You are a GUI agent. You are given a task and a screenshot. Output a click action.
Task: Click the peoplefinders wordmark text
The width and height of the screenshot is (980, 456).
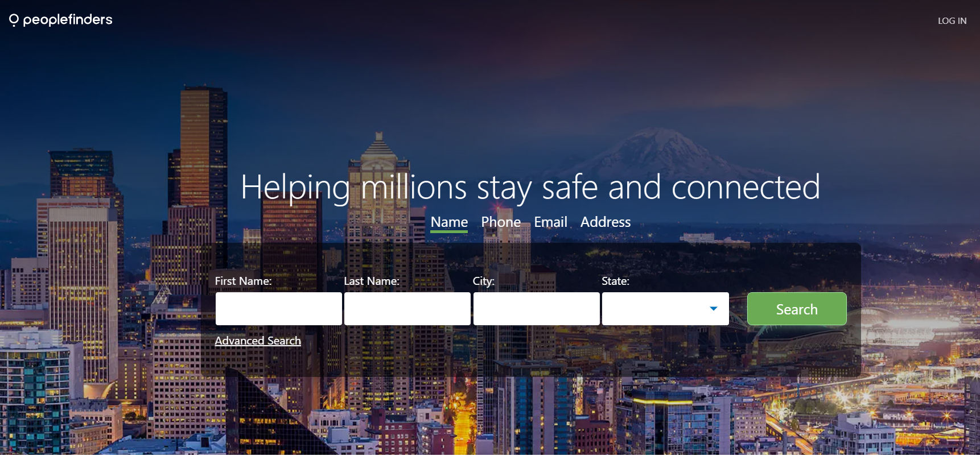tap(68, 20)
